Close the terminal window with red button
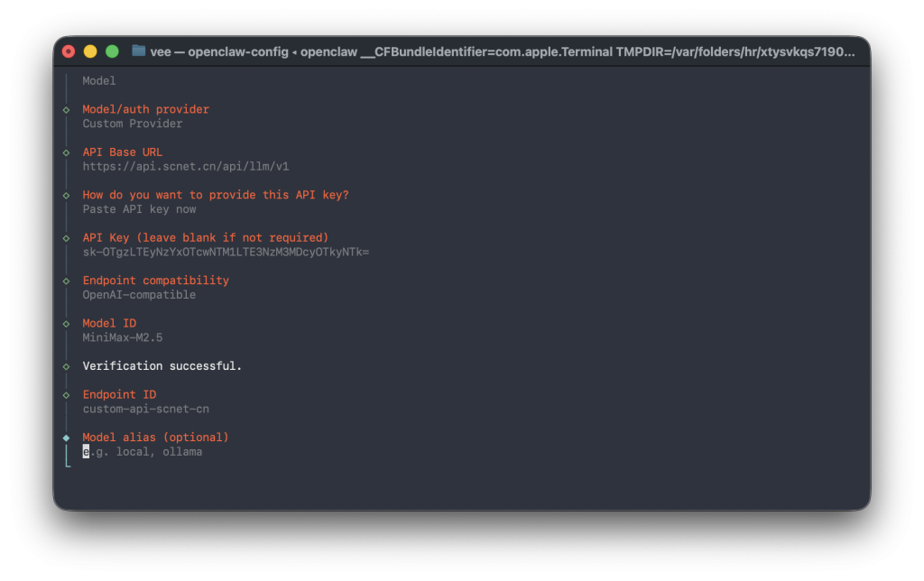Screen dimensions: 924x581 69,51
